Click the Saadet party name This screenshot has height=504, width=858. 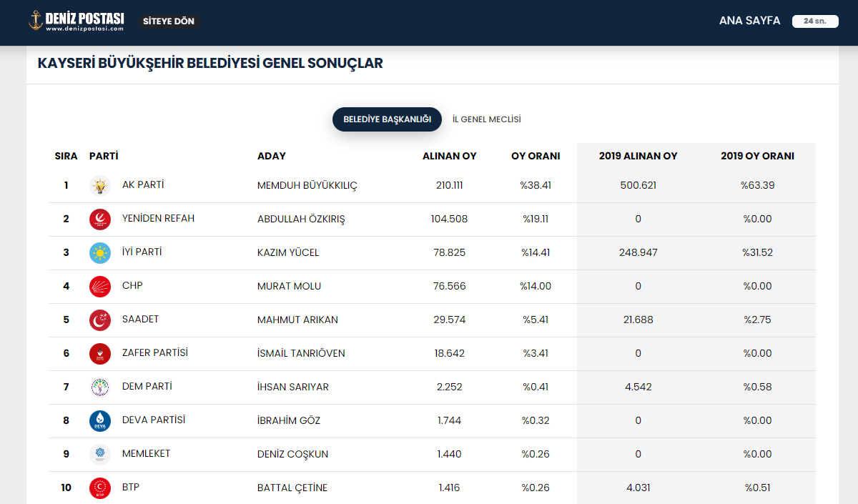(x=140, y=319)
